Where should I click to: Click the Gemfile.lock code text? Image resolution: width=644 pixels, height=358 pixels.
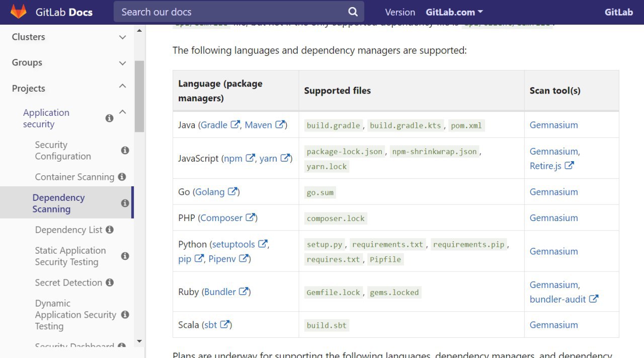coord(334,293)
